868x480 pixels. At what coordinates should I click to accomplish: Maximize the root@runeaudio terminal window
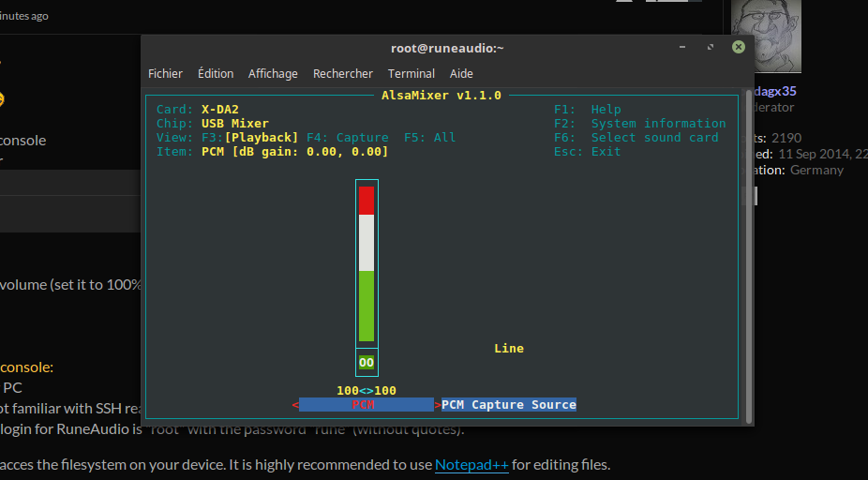click(711, 47)
